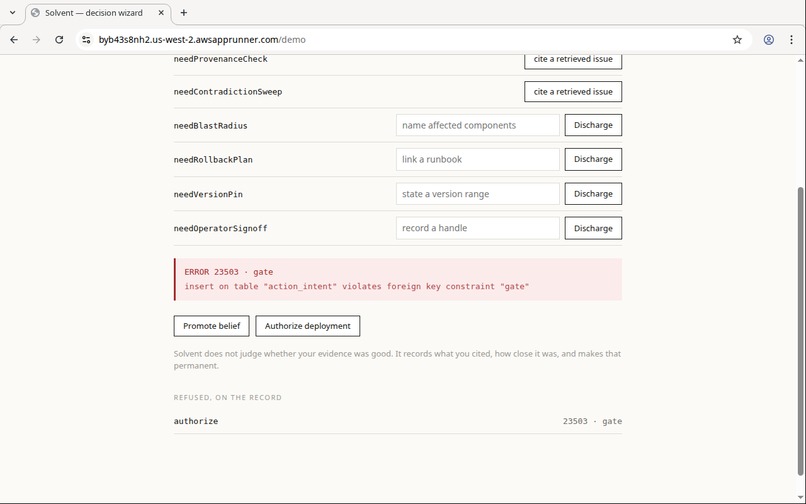Click the needVersionPin label
The height and width of the screenshot is (504, 806).
point(208,194)
